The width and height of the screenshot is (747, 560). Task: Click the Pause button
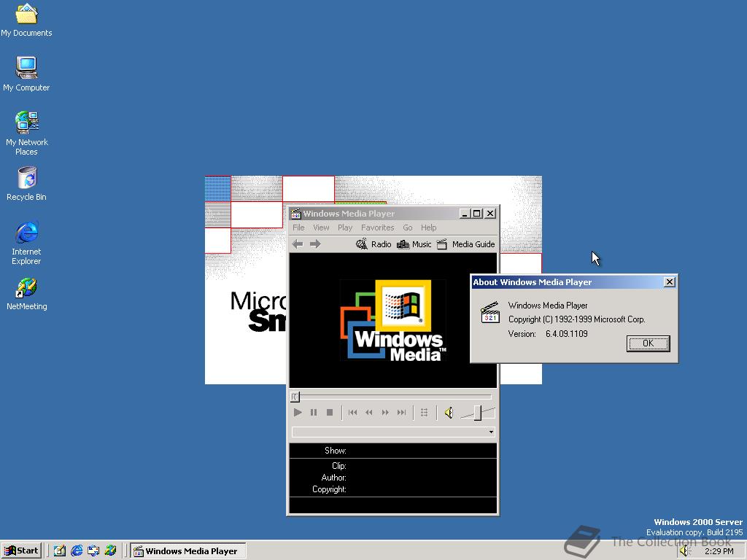coord(314,413)
